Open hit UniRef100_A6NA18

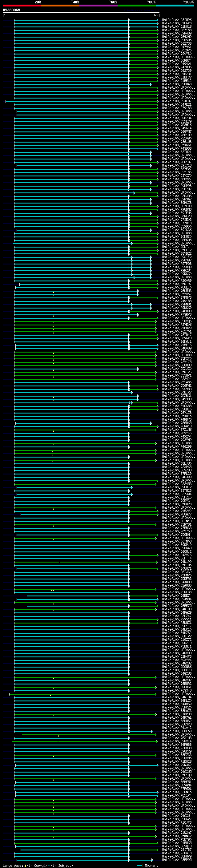click(176, 426)
